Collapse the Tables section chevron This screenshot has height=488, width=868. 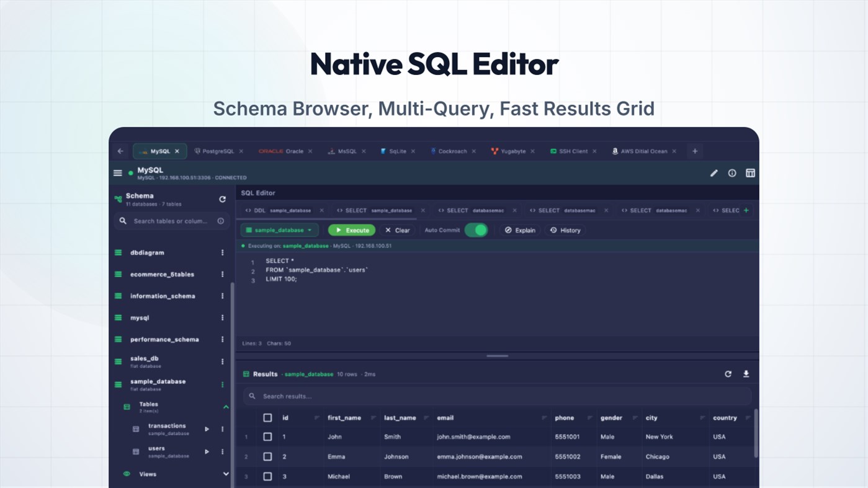pos(226,407)
